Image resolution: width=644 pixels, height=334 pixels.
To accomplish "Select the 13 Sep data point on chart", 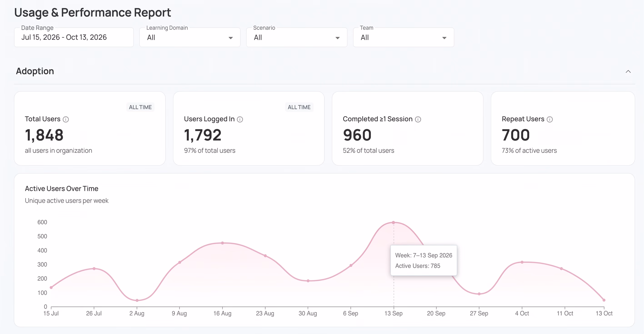I will coord(393,222).
